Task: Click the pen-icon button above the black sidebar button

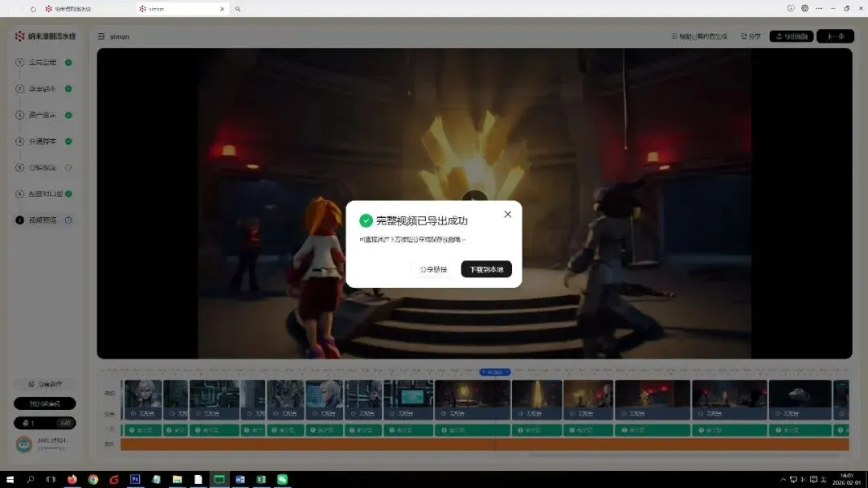Action: 45,383
